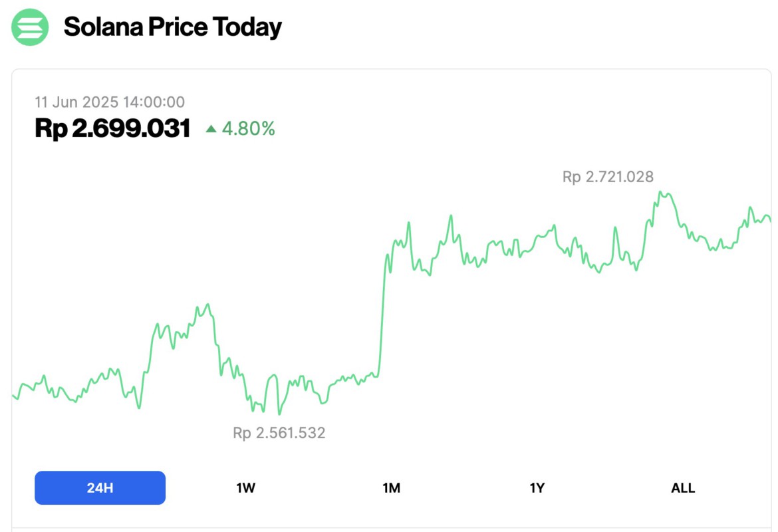This screenshot has height=532, width=778.
Task: Click the Rp 2.721.028 high price label
Action: tap(608, 177)
